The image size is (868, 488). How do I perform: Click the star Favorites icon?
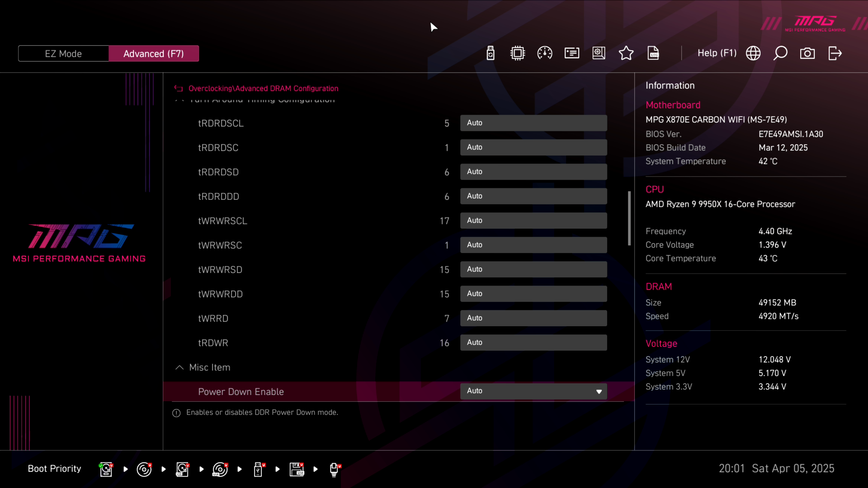626,53
